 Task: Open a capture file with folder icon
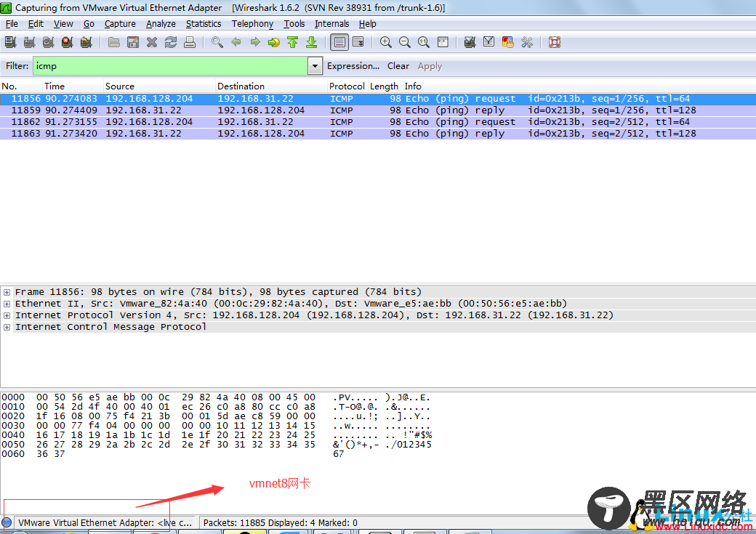click(114, 42)
